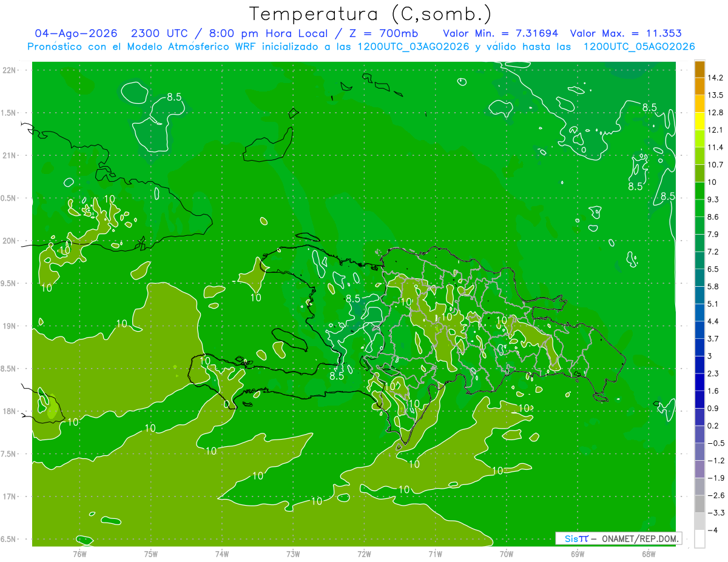This screenshot has width=728, height=562.
Task: Click the '75W' longitude axis label
Action: coord(150,554)
